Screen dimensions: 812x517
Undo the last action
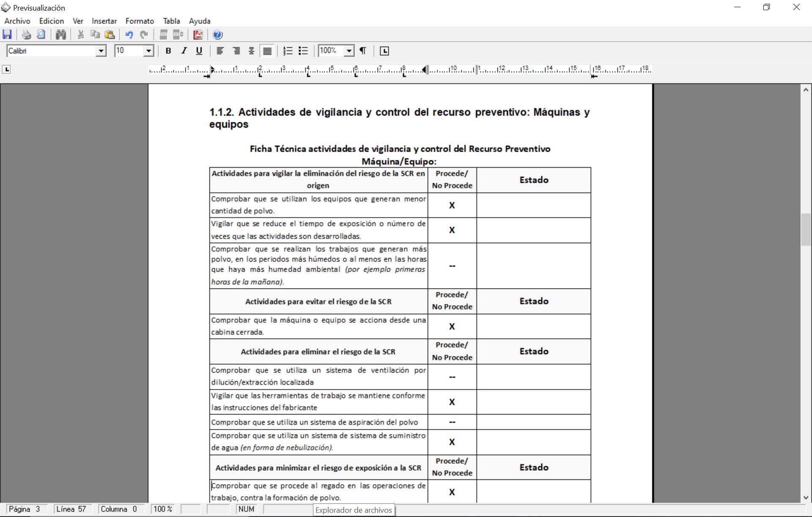(x=129, y=35)
